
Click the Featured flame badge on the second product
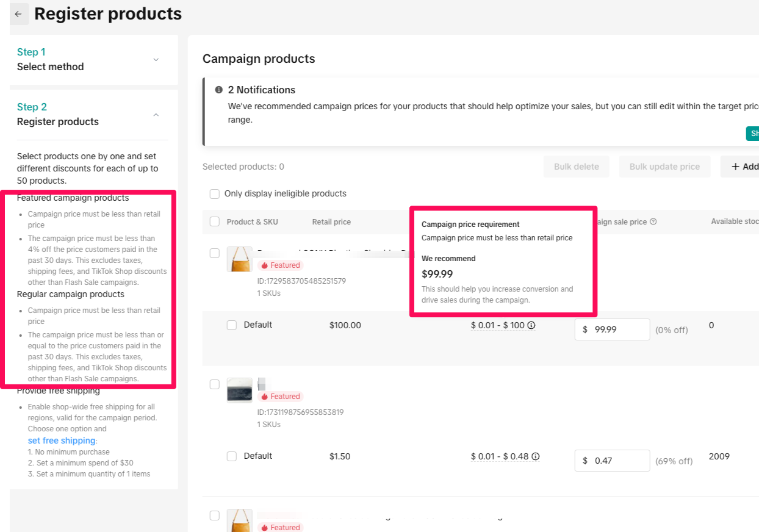tap(279, 397)
